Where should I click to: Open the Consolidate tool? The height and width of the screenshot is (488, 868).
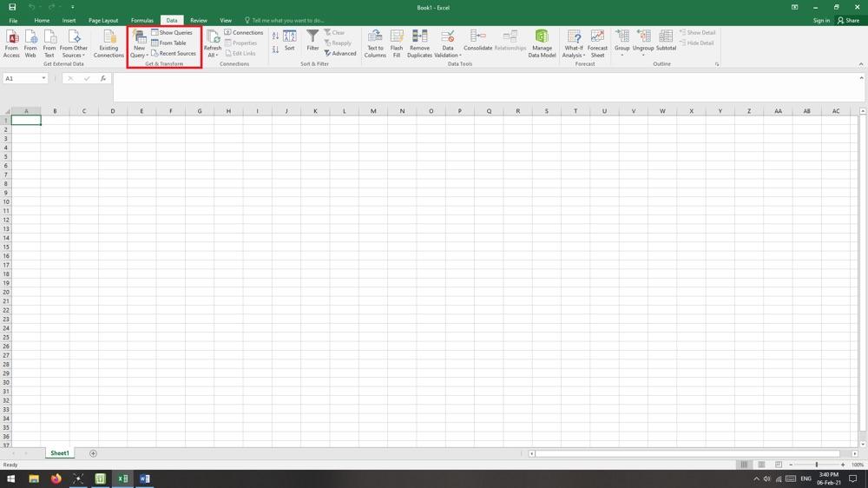pyautogui.click(x=477, y=40)
